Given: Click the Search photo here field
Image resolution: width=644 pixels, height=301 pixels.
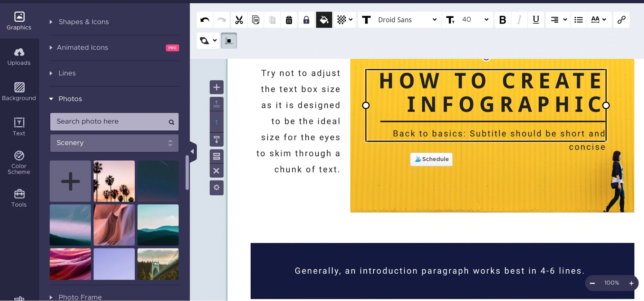Looking at the screenshot, I should click(110, 121).
